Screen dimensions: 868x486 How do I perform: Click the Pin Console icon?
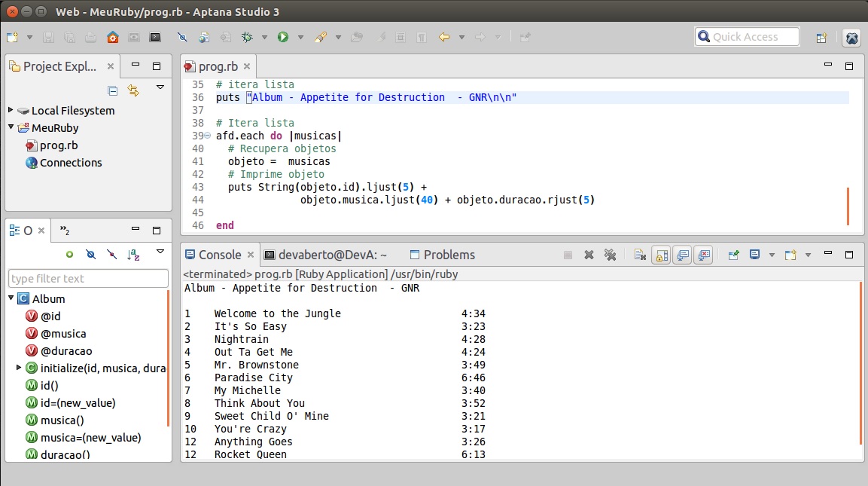coord(733,255)
